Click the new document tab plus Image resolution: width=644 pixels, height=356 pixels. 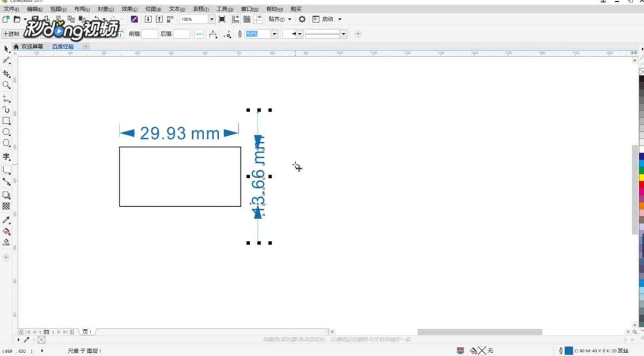tap(86, 47)
